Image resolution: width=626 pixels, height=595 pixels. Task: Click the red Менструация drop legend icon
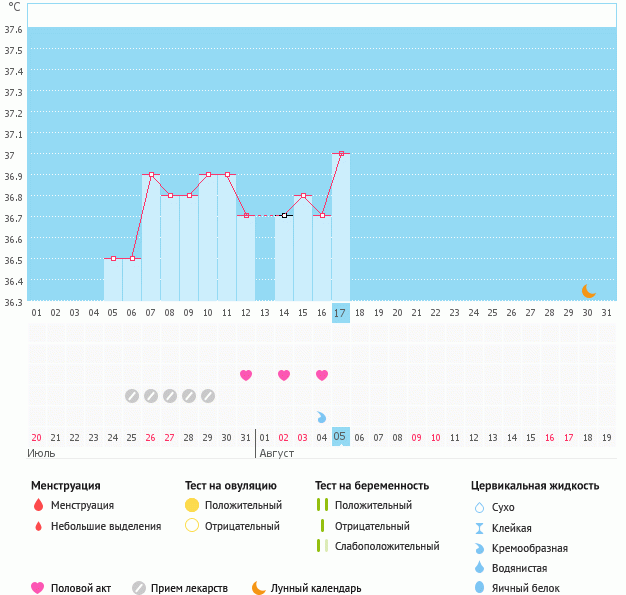[x=38, y=506]
